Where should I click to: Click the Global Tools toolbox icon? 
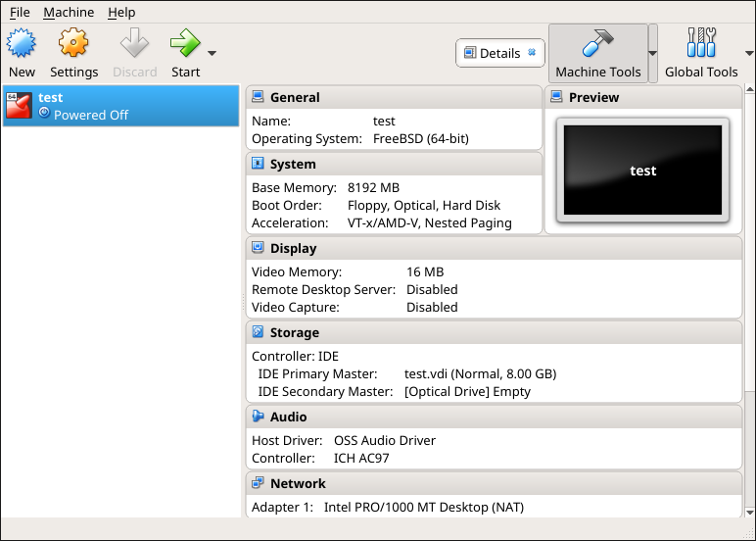[x=701, y=44]
